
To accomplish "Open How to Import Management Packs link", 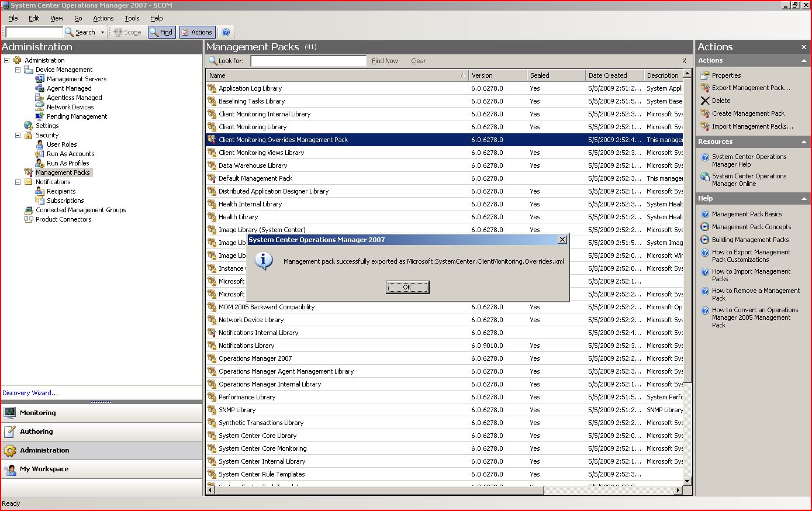I will click(x=751, y=275).
